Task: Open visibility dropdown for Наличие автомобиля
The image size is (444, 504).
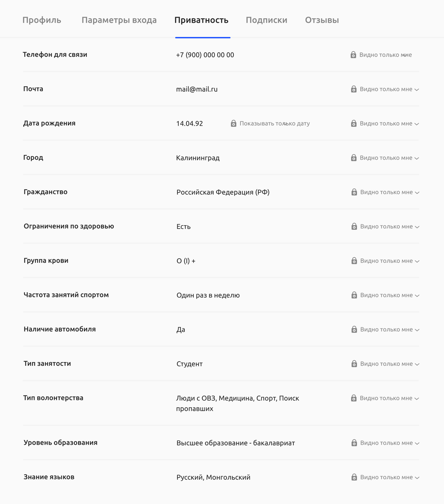Action: (x=417, y=330)
